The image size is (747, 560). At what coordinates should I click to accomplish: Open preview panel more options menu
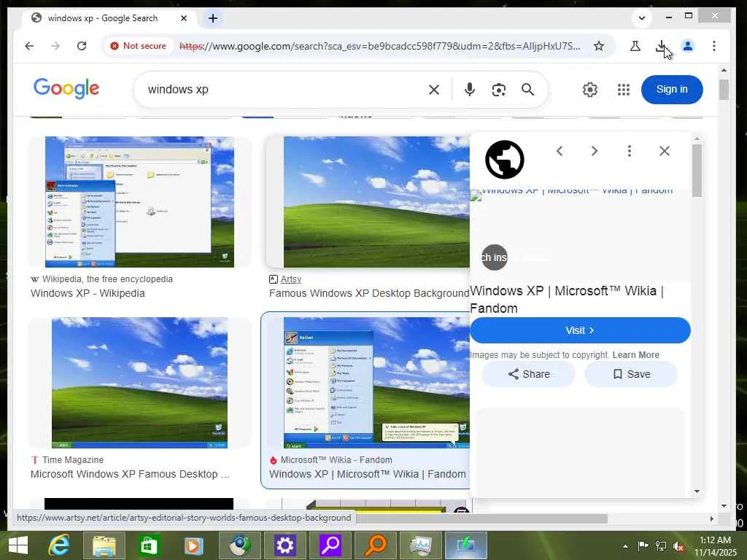tap(630, 151)
